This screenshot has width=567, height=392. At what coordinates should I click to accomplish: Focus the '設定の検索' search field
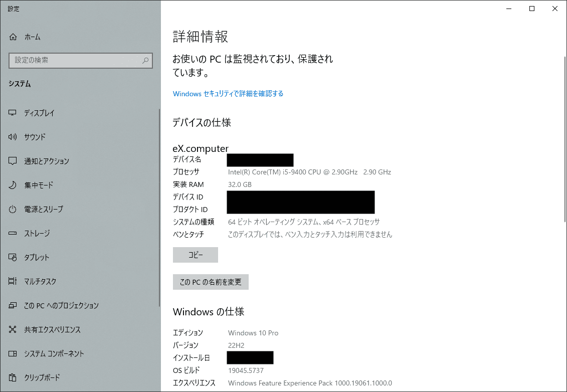75,61
